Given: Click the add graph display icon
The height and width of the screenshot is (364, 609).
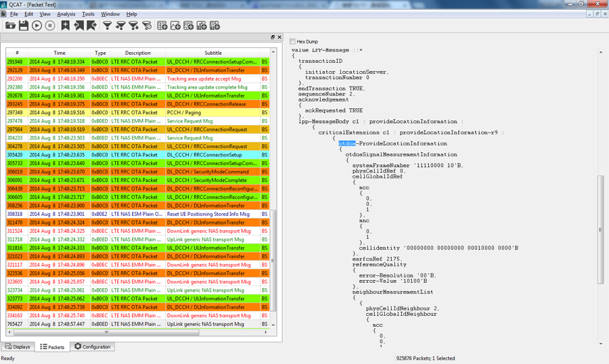Looking at the screenshot, I should click(x=175, y=26).
